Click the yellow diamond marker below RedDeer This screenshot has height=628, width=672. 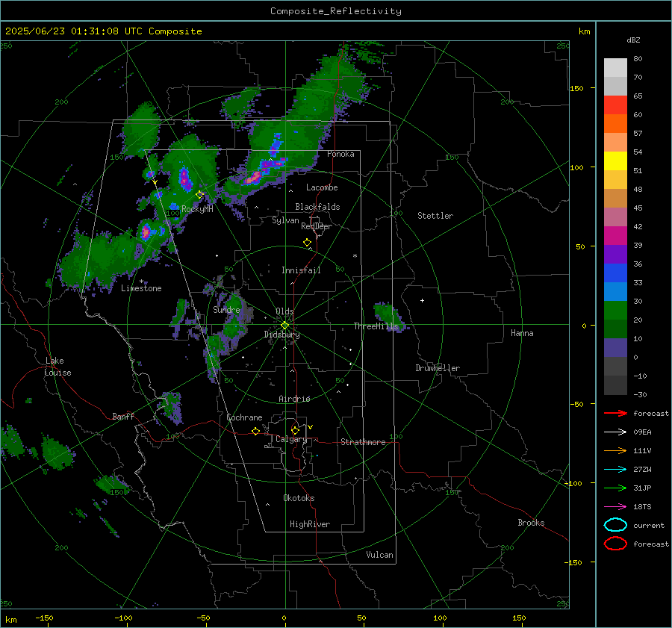click(308, 243)
